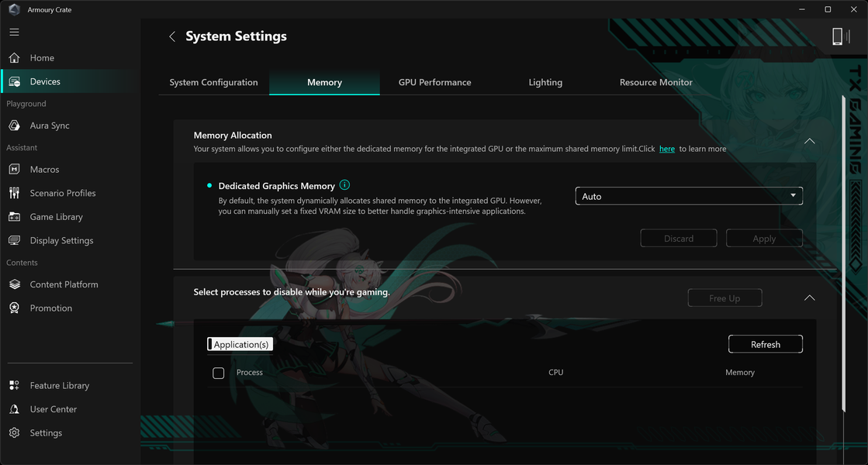
Task: Click the vertical scrollbar on the right
Action: coord(844,254)
